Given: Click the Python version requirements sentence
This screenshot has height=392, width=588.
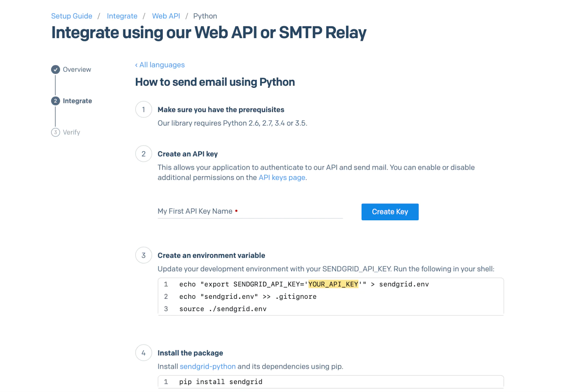Looking at the screenshot, I should coord(232,123).
